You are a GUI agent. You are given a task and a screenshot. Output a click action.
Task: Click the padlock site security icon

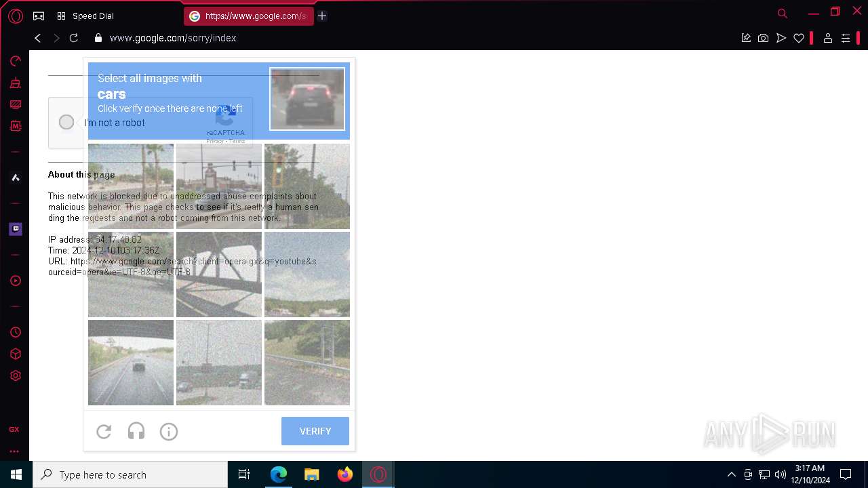[98, 38]
